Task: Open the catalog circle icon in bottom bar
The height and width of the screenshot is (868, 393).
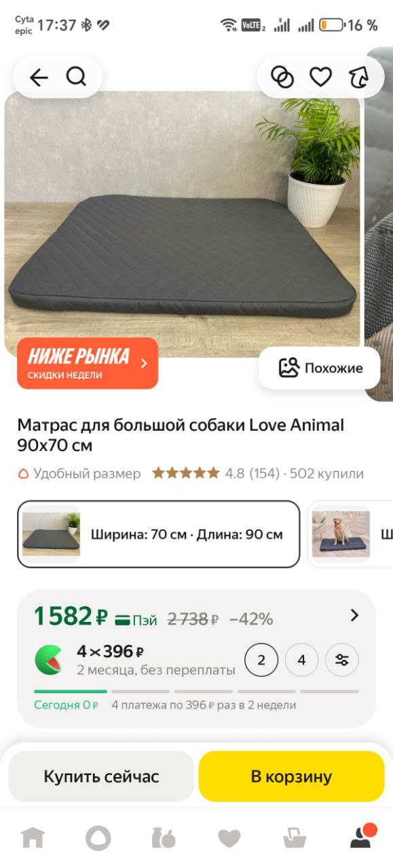Action: tap(98, 838)
